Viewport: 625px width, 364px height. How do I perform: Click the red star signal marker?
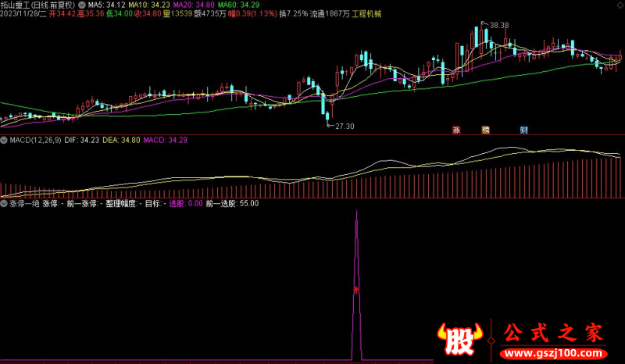[x=356, y=290]
